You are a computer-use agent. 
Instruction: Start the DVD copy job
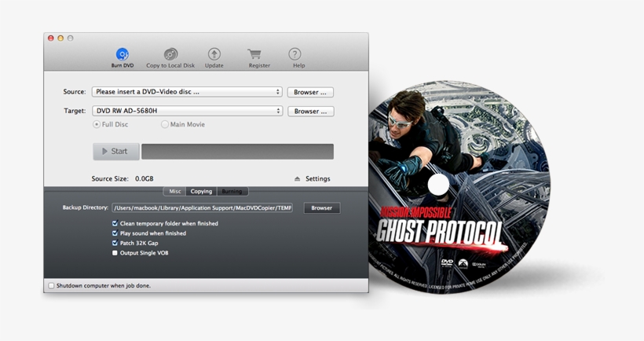[x=115, y=151]
